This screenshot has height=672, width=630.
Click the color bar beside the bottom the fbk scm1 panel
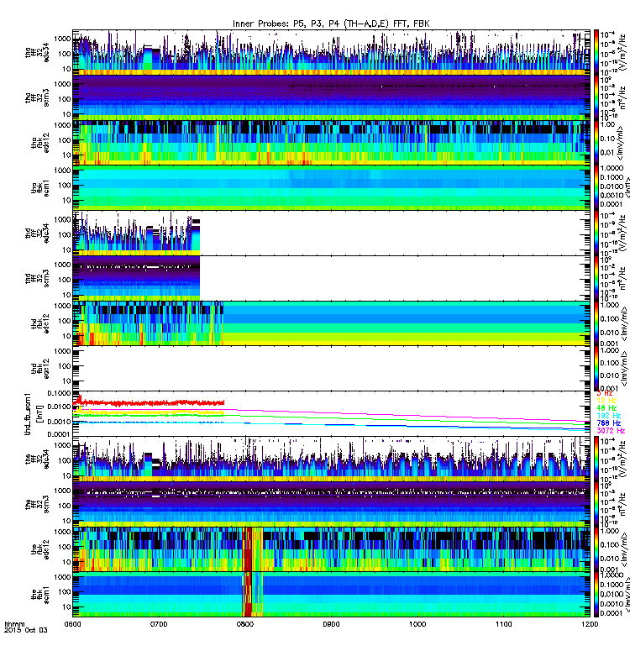click(596, 595)
